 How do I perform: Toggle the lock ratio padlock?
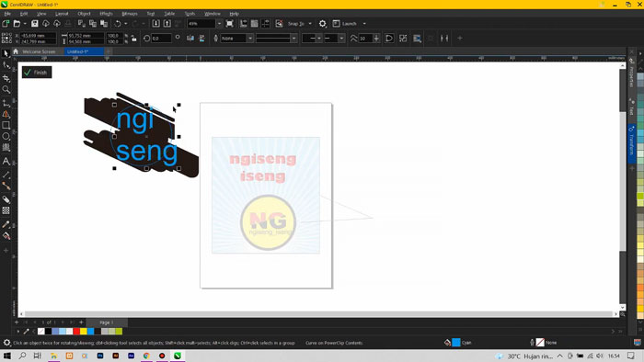[x=134, y=39]
